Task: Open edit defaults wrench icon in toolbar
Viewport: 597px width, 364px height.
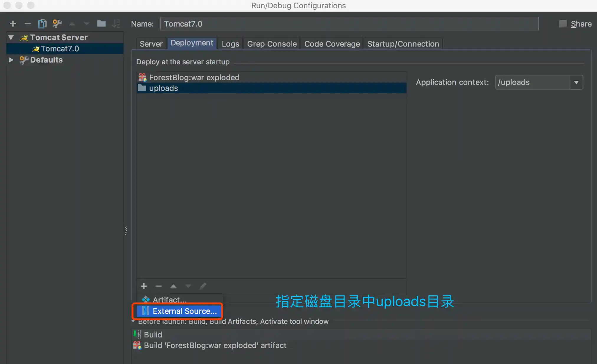Action: point(57,24)
